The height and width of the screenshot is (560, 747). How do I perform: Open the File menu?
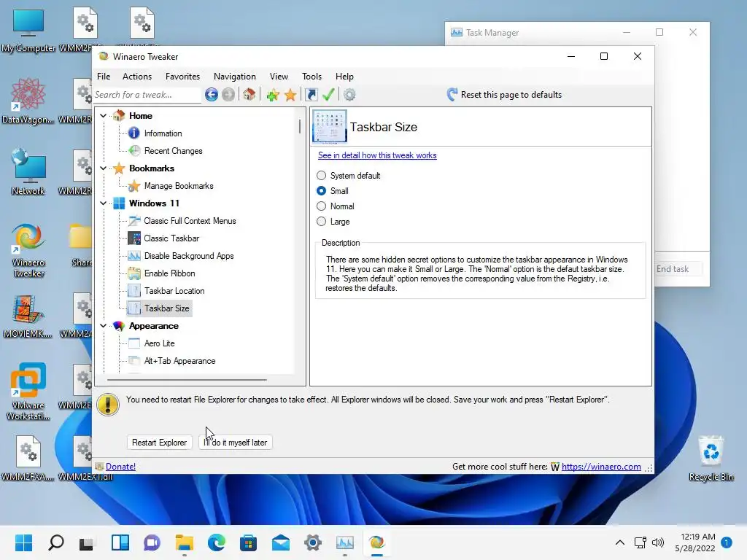tap(104, 76)
